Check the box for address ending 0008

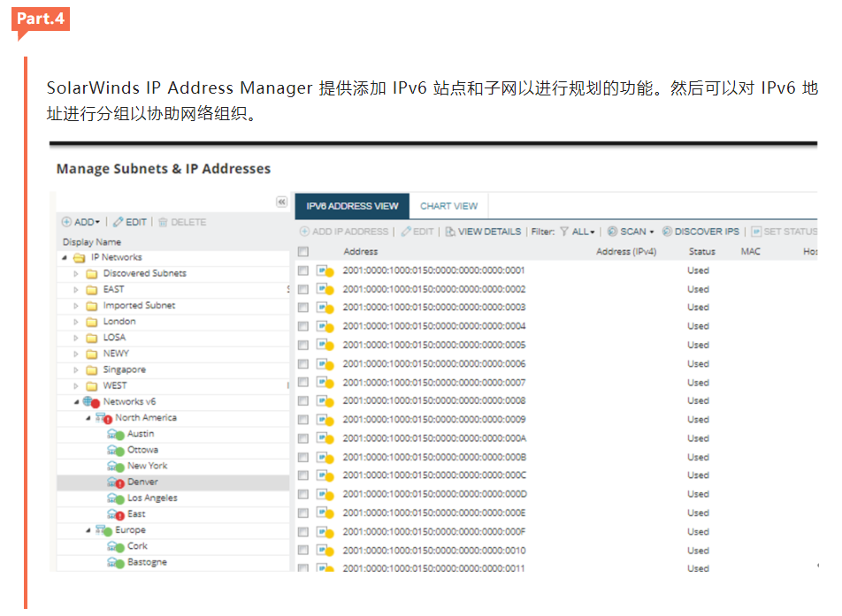point(303,401)
